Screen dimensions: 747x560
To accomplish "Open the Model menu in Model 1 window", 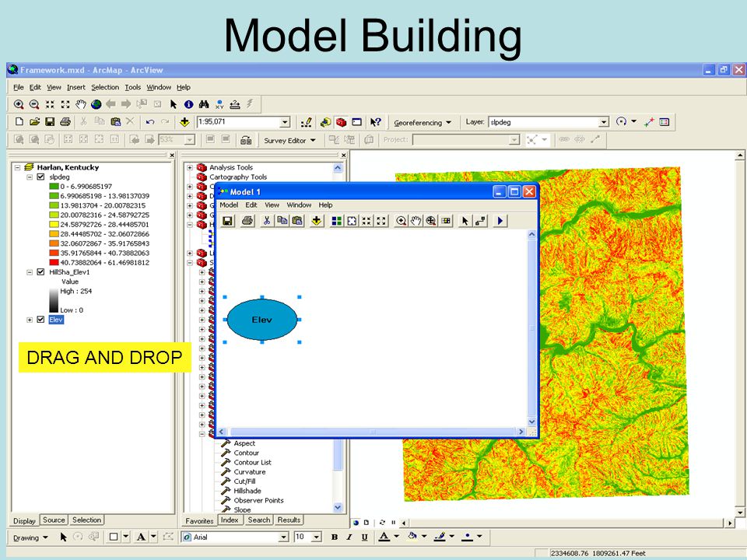I will click(x=229, y=205).
